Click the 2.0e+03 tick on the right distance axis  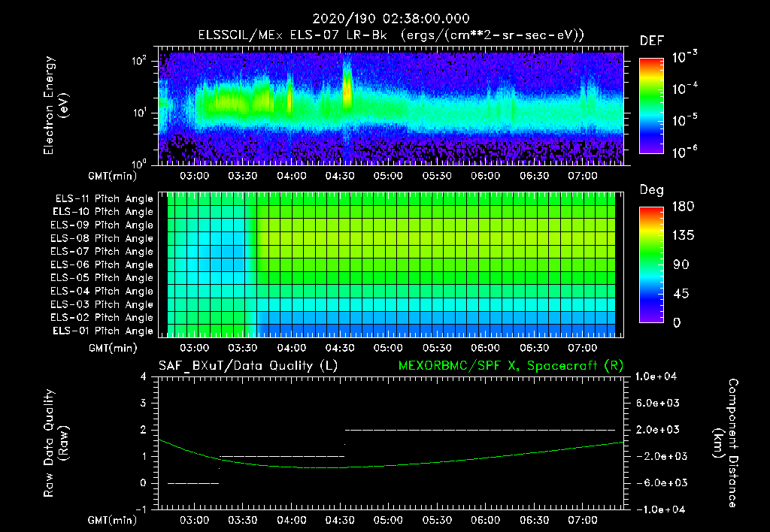tap(657, 429)
